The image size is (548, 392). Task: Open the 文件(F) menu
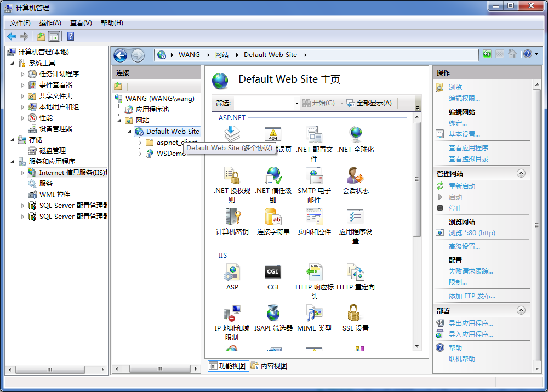click(20, 23)
